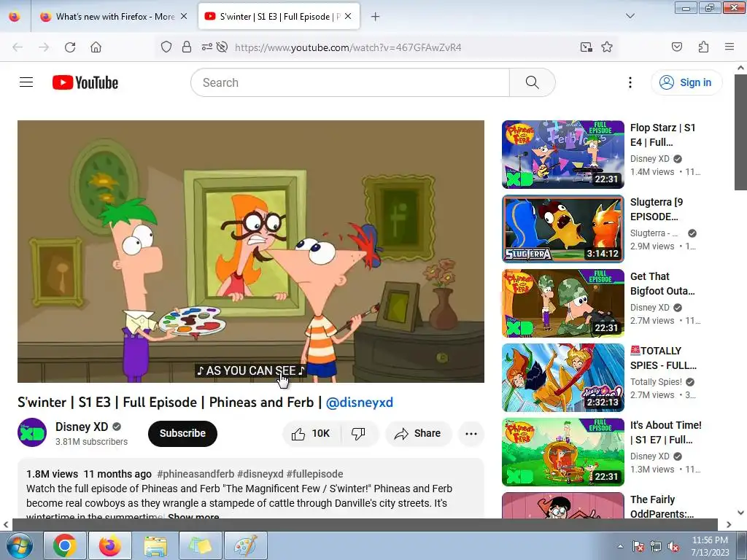
Task: Click the #phineasandferb hashtag
Action: pyautogui.click(x=196, y=474)
